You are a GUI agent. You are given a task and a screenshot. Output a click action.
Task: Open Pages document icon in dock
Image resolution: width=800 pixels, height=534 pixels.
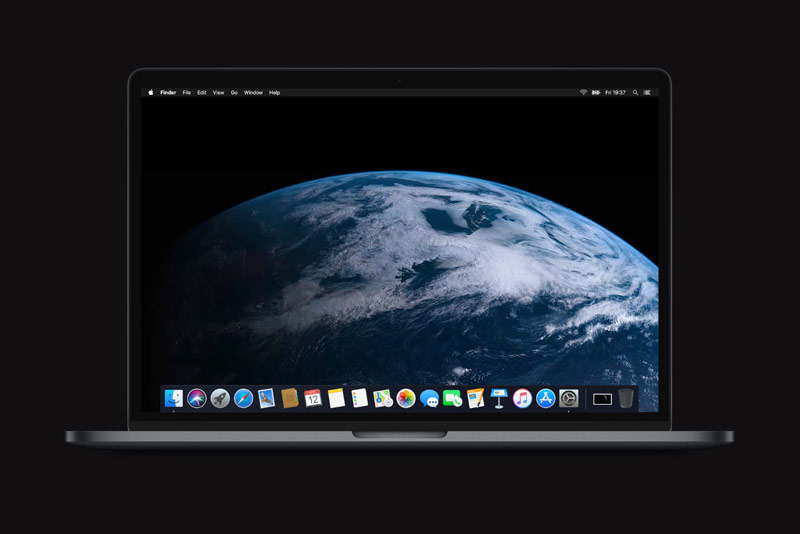[476, 398]
